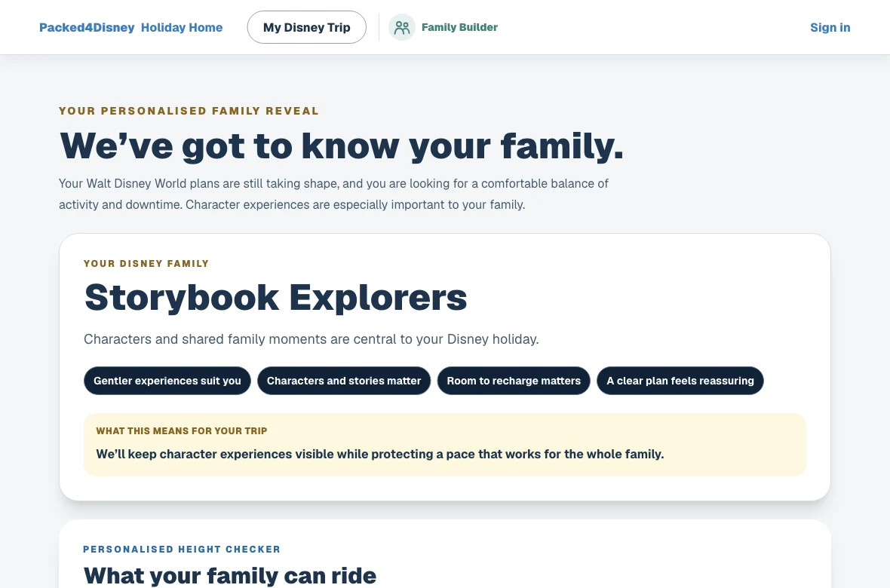
Task: Click the 'Characters and shared family moments' description
Action: tap(311, 338)
